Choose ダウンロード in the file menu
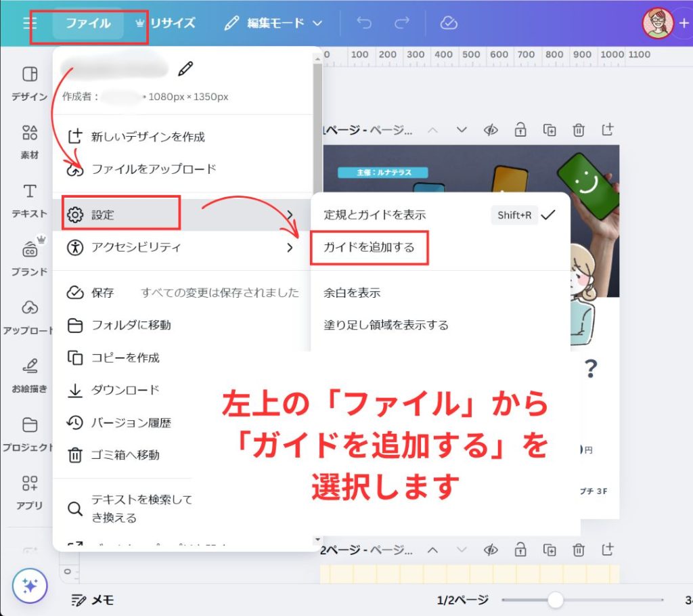Image resolution: width=693 pixels, height=616 pixels. point(125,390)
